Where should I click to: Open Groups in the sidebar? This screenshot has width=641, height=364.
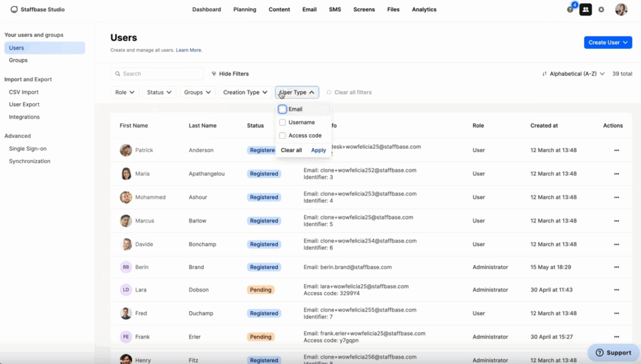click(x=18, y=60)
